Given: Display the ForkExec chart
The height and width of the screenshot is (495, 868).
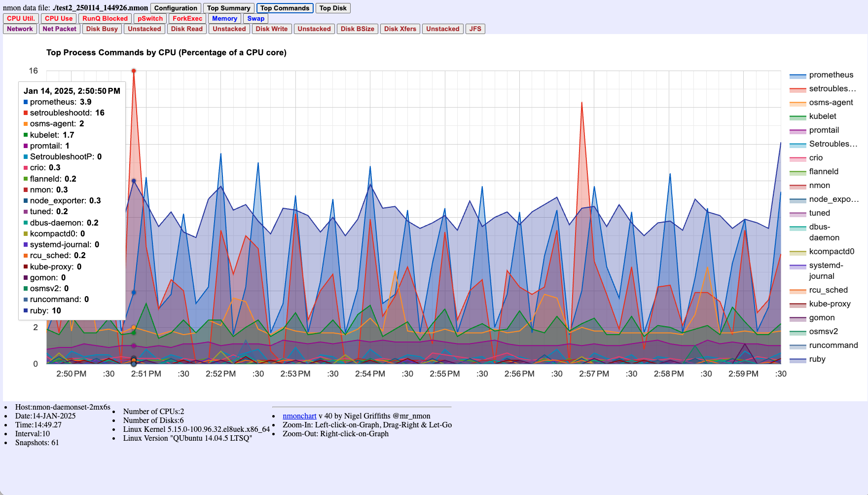Looking at the screenshot, I should tap(187, 18).
